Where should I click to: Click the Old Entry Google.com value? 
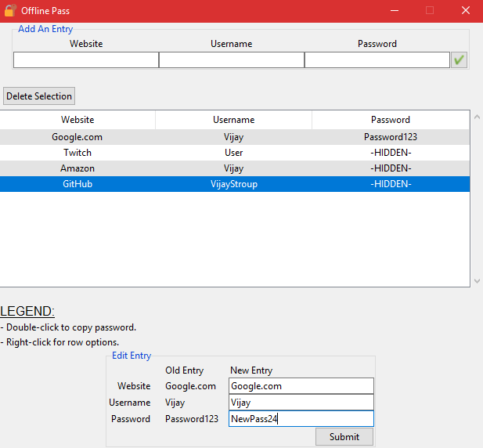[x=190, y=386]
